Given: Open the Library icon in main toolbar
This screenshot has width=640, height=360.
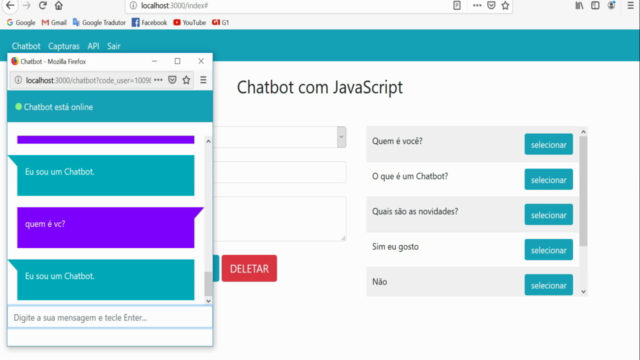Looking at the screenshot, I should click(579, 5).
